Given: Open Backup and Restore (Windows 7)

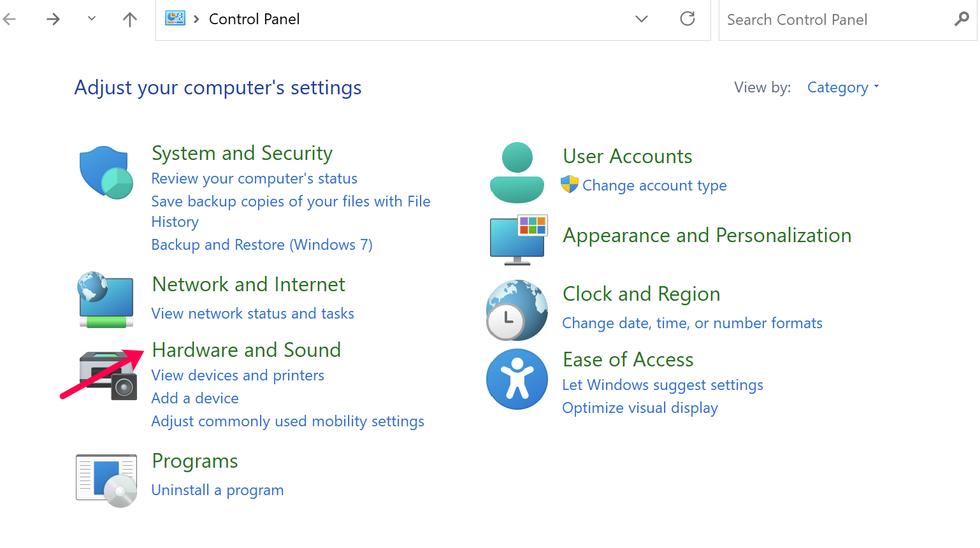Looking at the screenshot, I should (262, 245).
